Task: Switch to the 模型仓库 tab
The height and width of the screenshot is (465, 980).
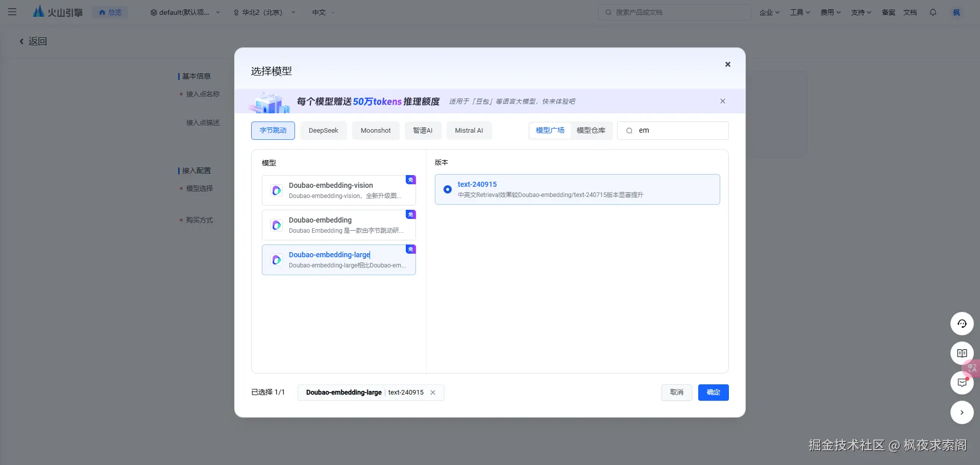Action: point(591,131)
